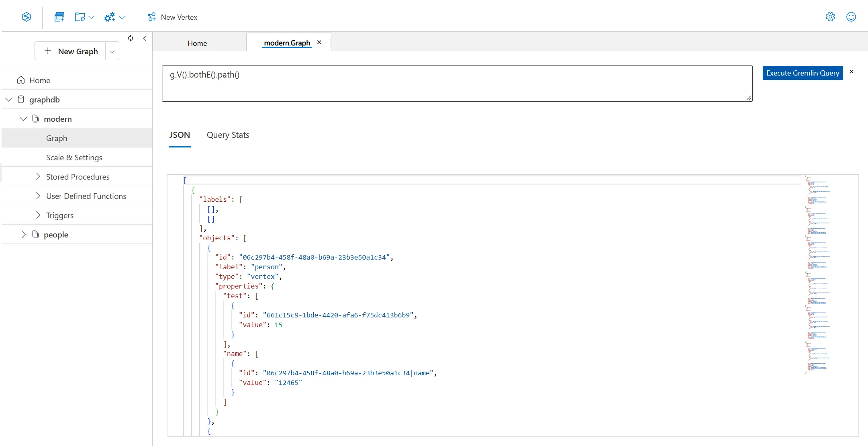
Task: Click the value 15 in JSON
Action: 278,325
